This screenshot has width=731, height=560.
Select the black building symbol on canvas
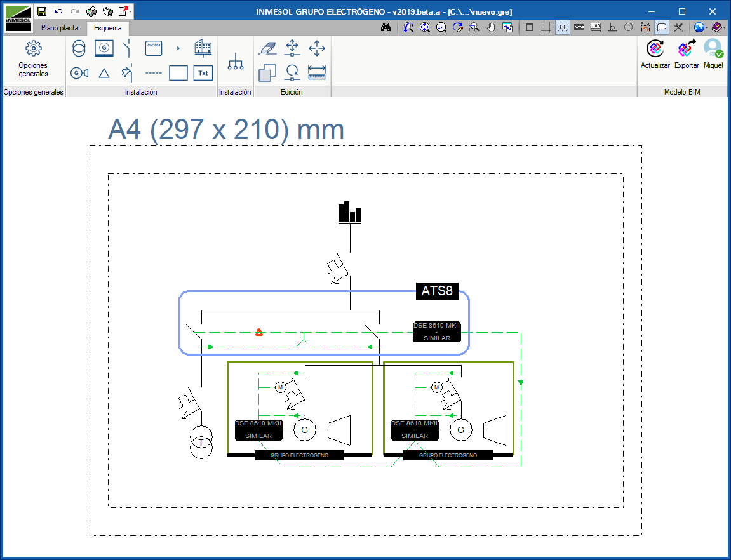pyautogui.click(x=350, y=213)
